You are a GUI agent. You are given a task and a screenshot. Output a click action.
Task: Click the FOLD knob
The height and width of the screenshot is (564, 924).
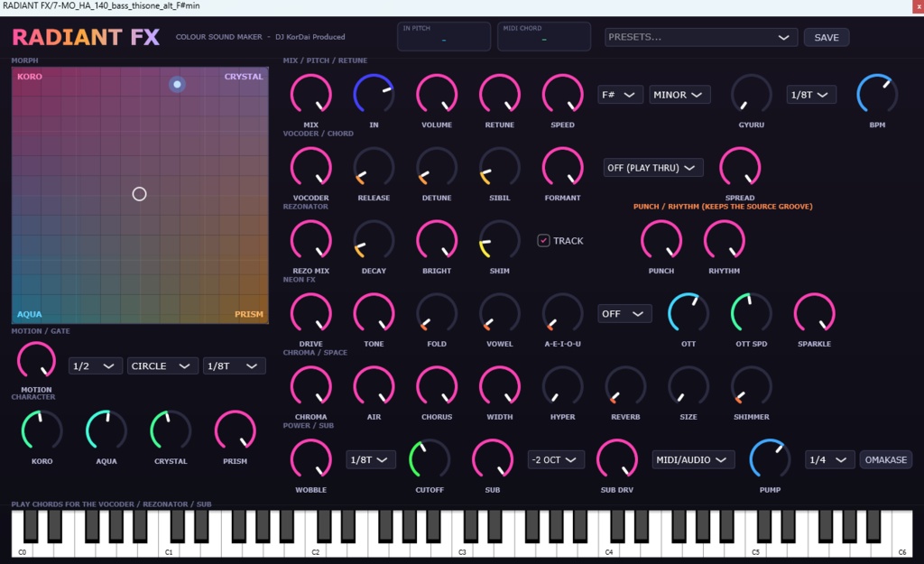pos(437,313)
